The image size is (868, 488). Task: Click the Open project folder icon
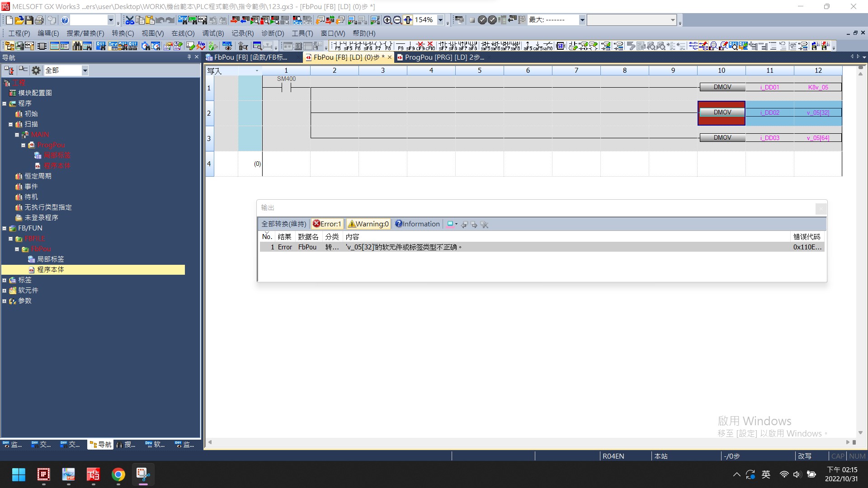pos(19,20)
